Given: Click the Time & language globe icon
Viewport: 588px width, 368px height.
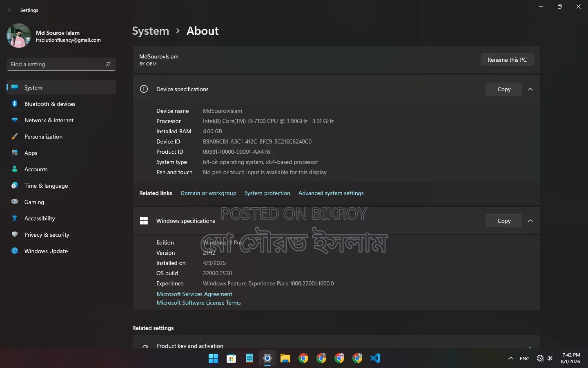Looking at the screenshot, I should 15,186.
